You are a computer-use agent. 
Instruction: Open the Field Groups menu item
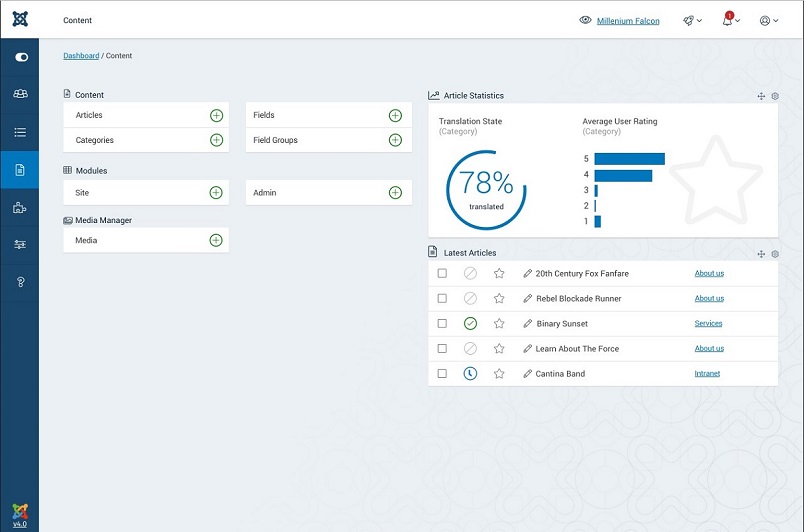(275, 140)
